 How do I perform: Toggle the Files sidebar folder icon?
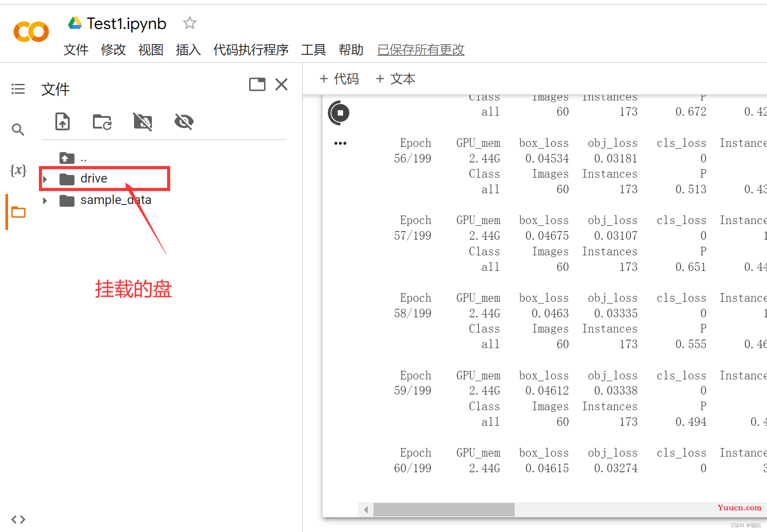pyautogui.click(x=18, y=212)
